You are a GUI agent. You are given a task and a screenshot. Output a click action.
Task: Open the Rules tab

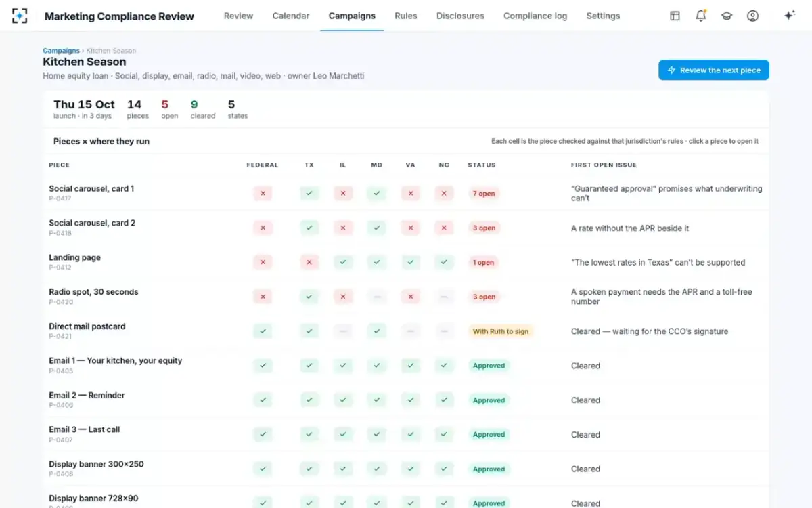[x=406, y=16]
